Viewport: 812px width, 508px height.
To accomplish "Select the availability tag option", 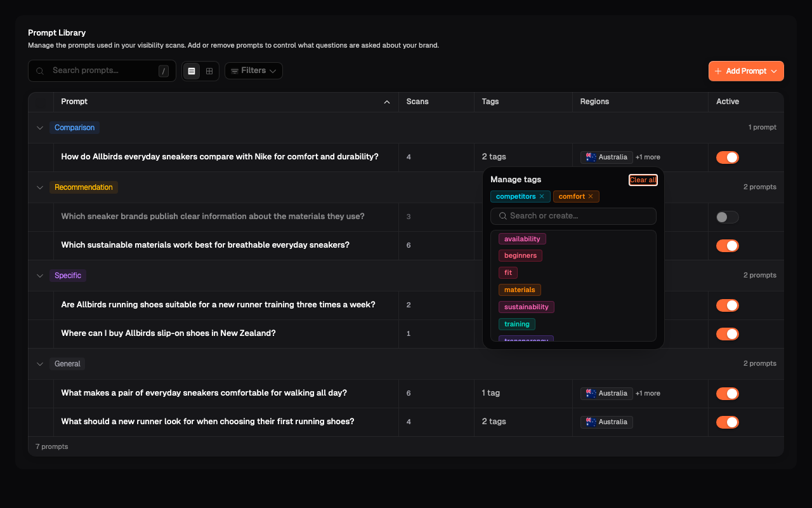I will [522, 239].
